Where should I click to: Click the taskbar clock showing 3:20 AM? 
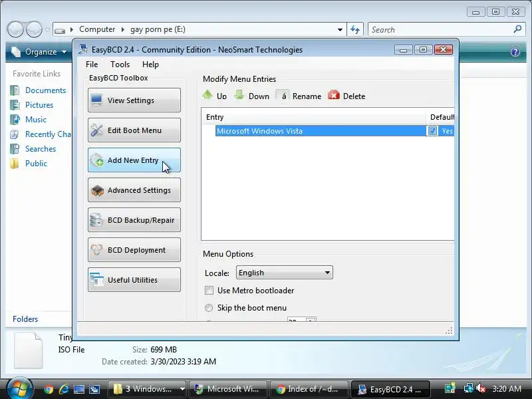[507, 388]
